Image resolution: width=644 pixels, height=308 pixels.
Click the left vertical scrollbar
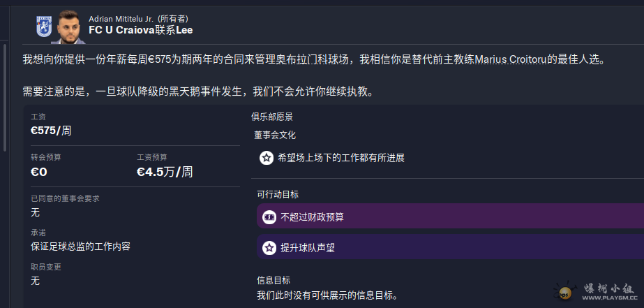point(5,98)
